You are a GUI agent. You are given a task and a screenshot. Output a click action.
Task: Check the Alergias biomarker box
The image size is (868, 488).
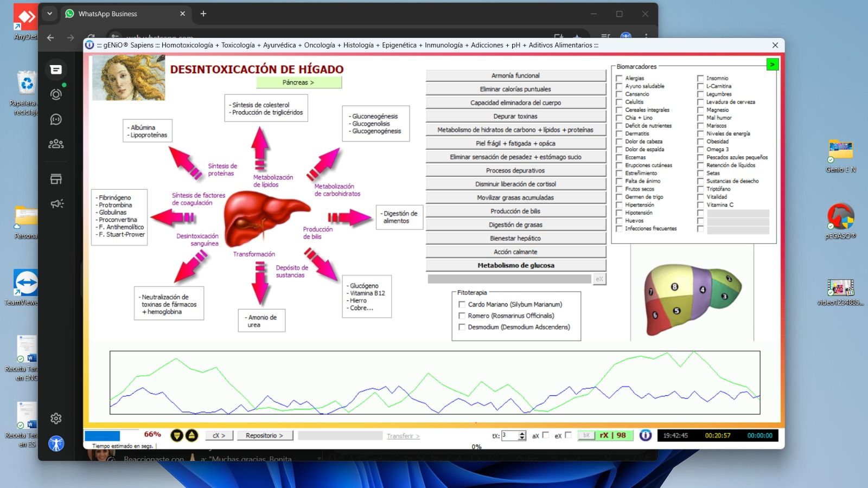point(619,78)
